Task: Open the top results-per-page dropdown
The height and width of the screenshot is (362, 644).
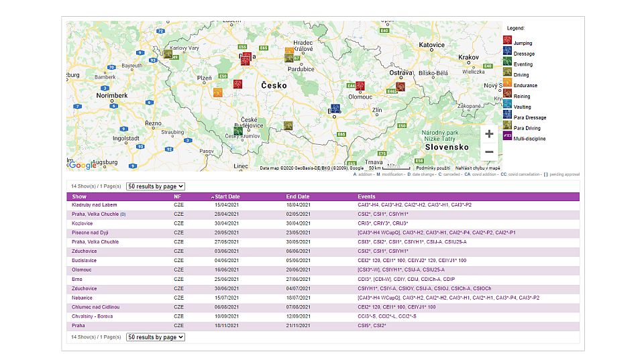Action: (x=155, y=186)
